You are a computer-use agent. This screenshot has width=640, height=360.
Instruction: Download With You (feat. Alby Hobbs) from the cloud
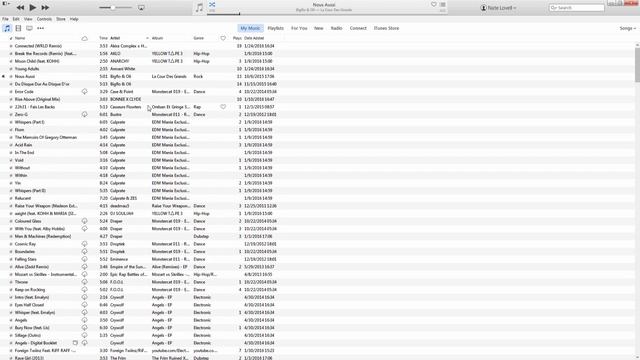(x=84, y=229)
